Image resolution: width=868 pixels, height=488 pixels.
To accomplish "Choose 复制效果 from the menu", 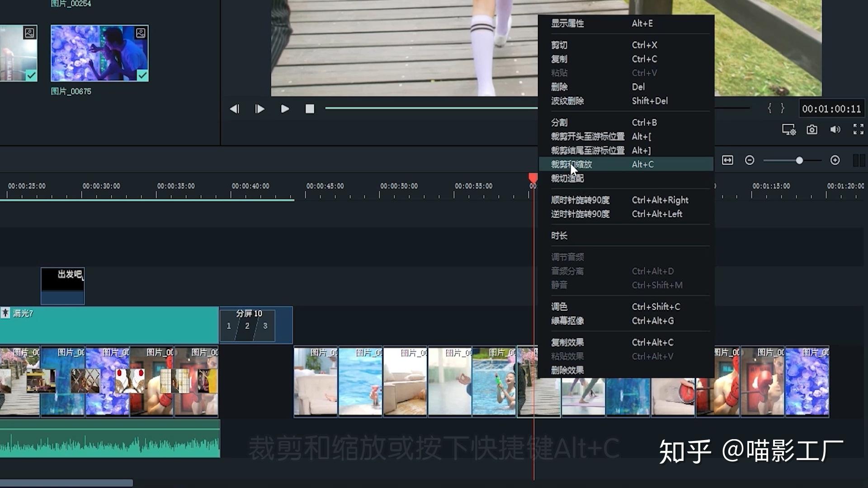I will click(626, 343).
